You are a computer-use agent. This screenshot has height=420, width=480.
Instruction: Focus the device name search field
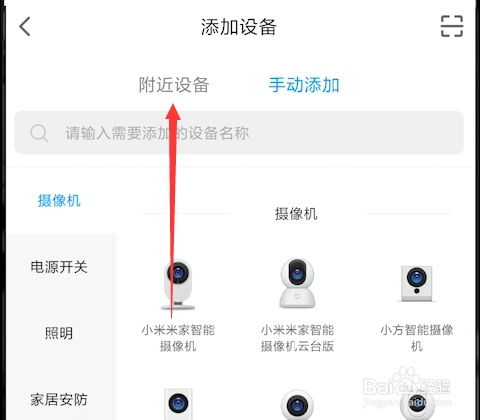tap(239, 133)
